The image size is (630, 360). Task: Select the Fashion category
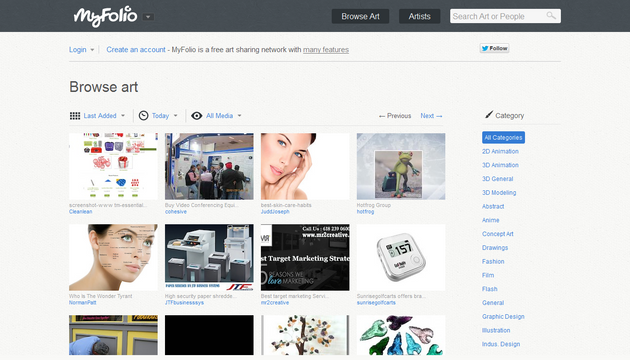tap(493, 262)
